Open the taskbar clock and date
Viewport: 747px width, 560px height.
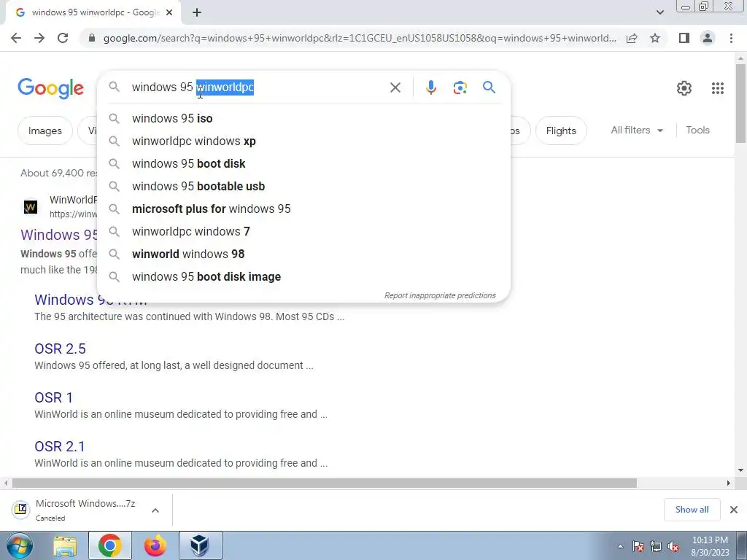710,546
